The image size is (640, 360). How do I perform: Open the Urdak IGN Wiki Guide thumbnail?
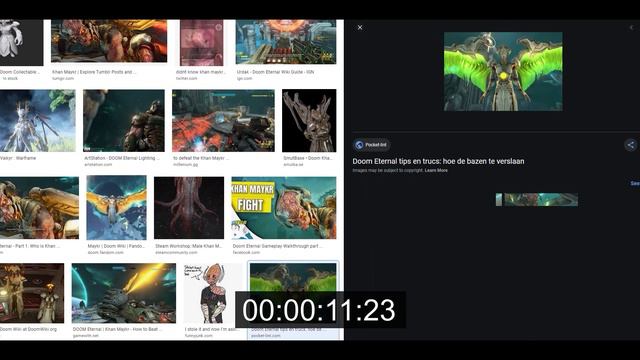tap(286, 42)
